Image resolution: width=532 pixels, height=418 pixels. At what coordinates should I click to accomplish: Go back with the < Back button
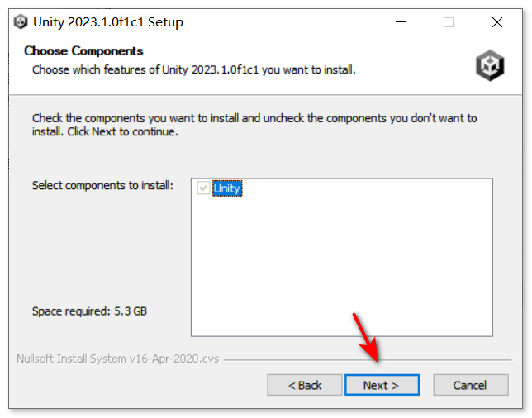pos(304,385)
